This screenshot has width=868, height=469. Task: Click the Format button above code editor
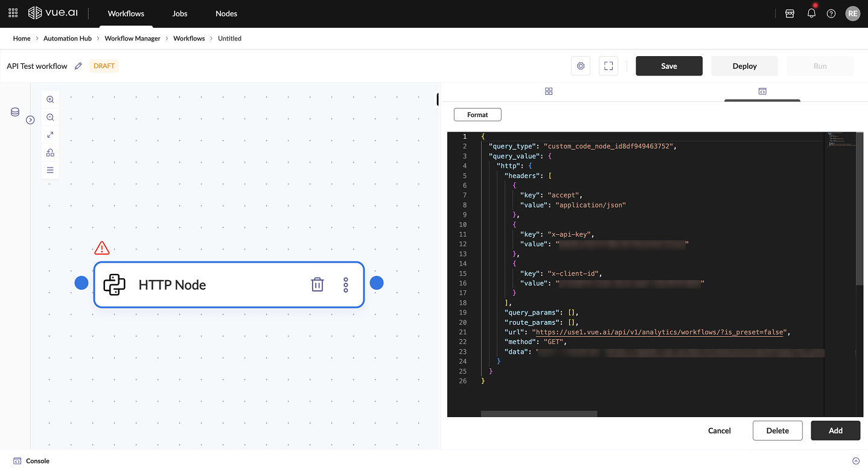click(477, 115)
